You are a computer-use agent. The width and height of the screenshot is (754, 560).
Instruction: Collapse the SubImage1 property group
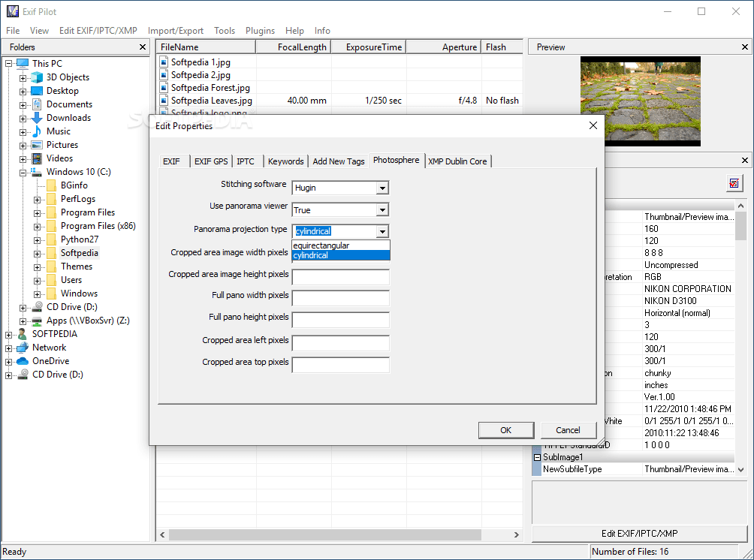pyautogui.click(x=537, y=457)
